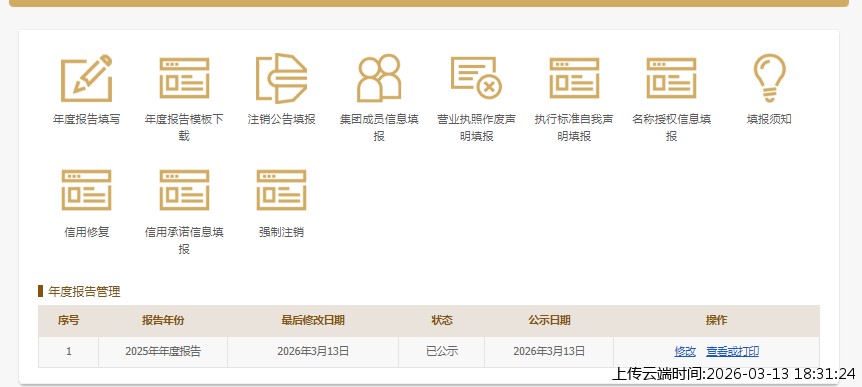Click the 状态 column header
Viewport: 862px width, 387px height.
[x=441, y=320]
